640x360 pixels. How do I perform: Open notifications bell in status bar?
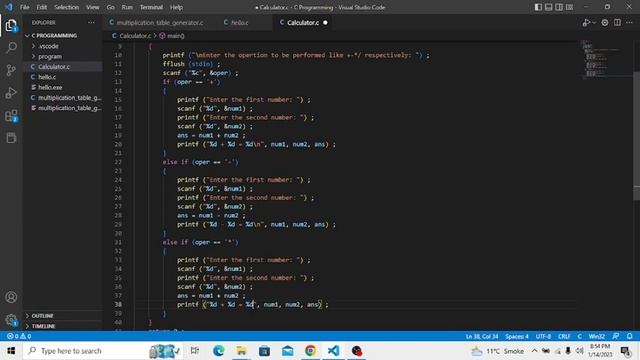(629, 336)
